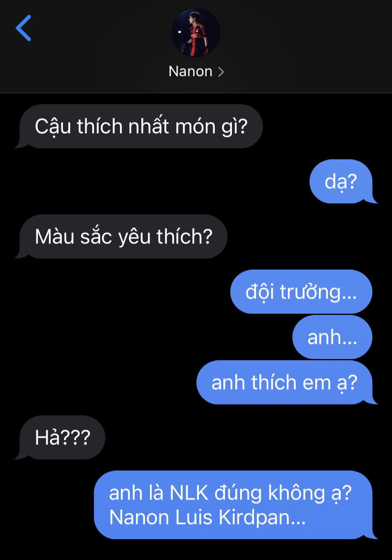Select the "dạ?" reply bubble
Image resolution: width=392 pixels, height=560 pixels.
[341, 181]
